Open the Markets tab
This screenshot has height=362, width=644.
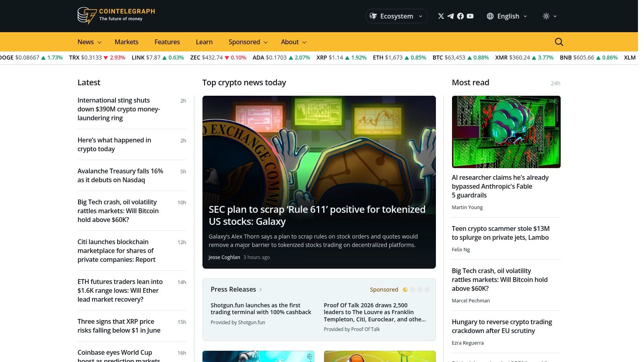[126, 42]
